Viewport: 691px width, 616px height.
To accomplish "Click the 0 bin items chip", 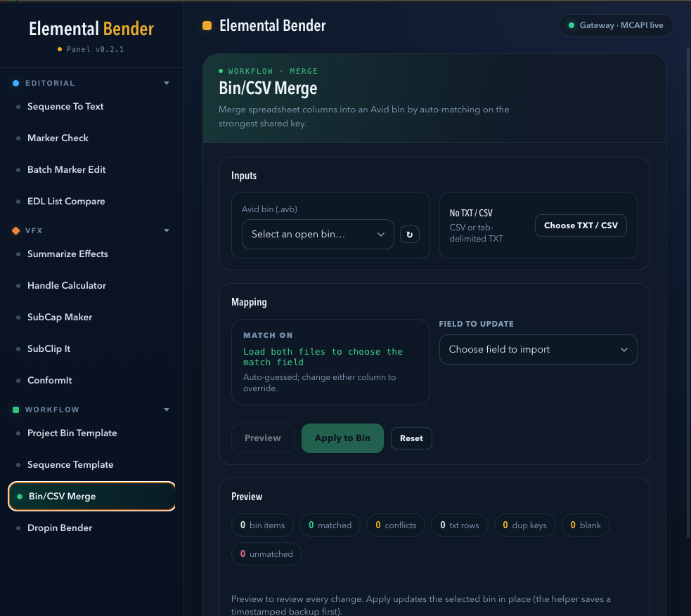I will point(263,525).
